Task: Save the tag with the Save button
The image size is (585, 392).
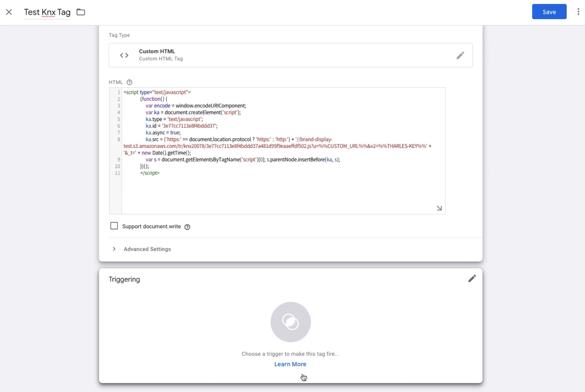Action: 549,12
